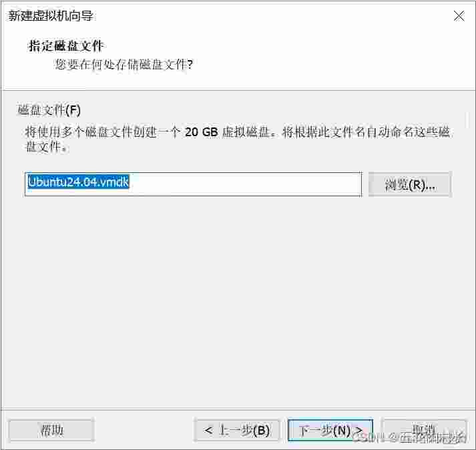The height and width of the screenshot is (450, 476).
Task: Click the right arrow on 下一步 button
Action: (x=359, y=430)
